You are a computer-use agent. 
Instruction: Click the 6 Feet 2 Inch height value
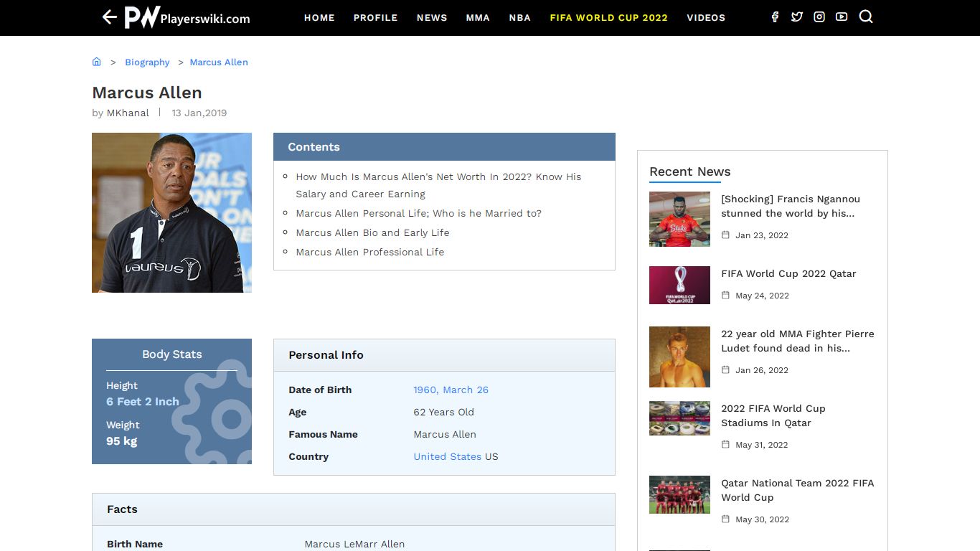[x=143, y=402]
